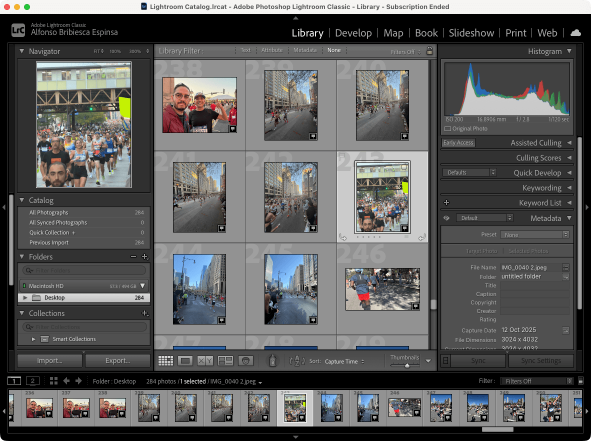Open Compare view (XY icon)

[205, 361]
